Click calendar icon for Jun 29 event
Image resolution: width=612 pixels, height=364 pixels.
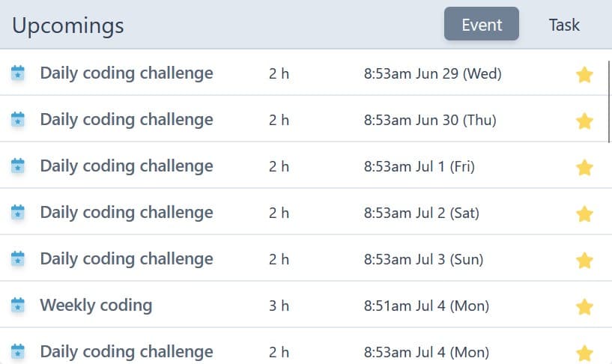tap(17, 73)
